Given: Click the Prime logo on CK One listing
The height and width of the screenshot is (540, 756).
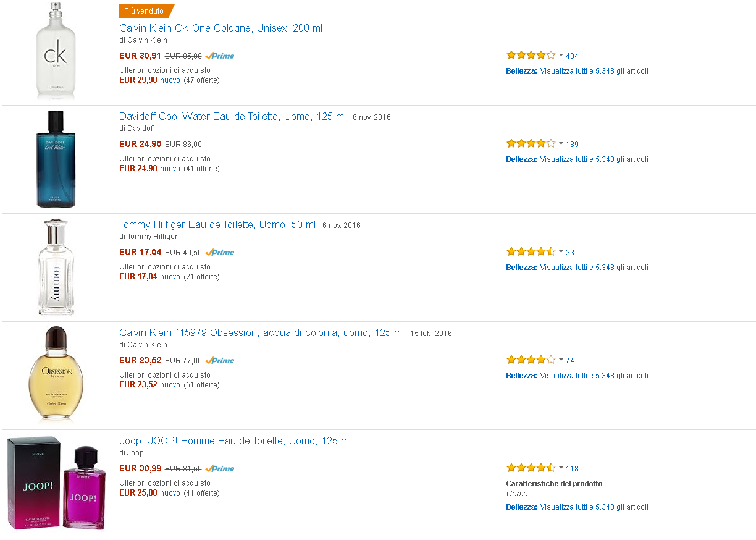Looking at the screenshot, I should (x=220, y=56).
